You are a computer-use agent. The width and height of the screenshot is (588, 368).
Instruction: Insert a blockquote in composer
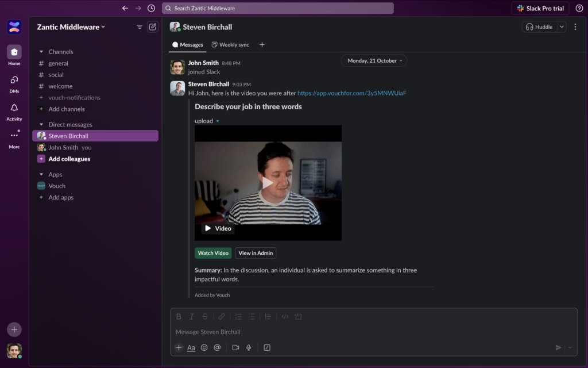coord(268,317)
